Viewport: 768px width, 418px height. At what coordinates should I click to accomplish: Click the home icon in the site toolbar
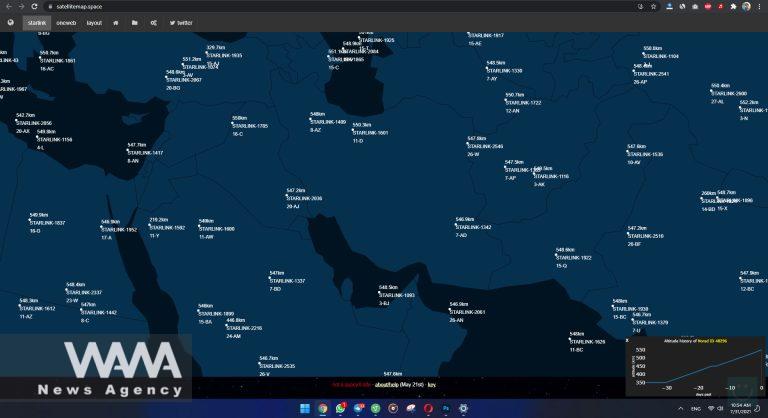click(x=116, y=23)
